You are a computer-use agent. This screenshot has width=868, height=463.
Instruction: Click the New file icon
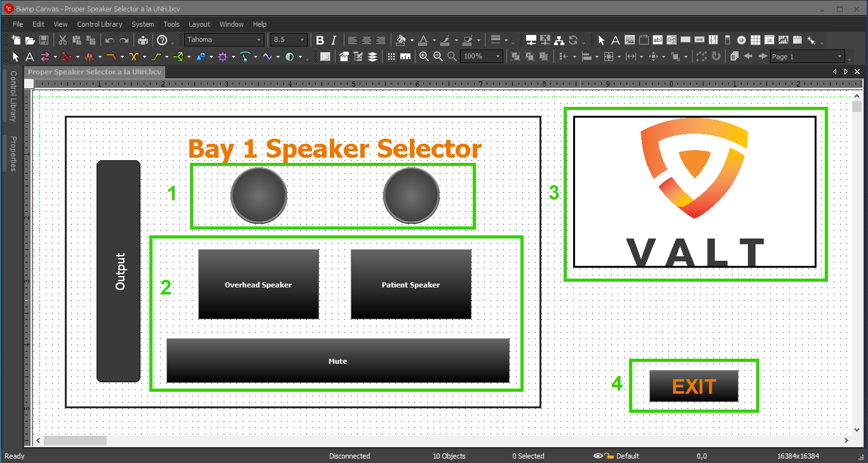pos(16,40)
